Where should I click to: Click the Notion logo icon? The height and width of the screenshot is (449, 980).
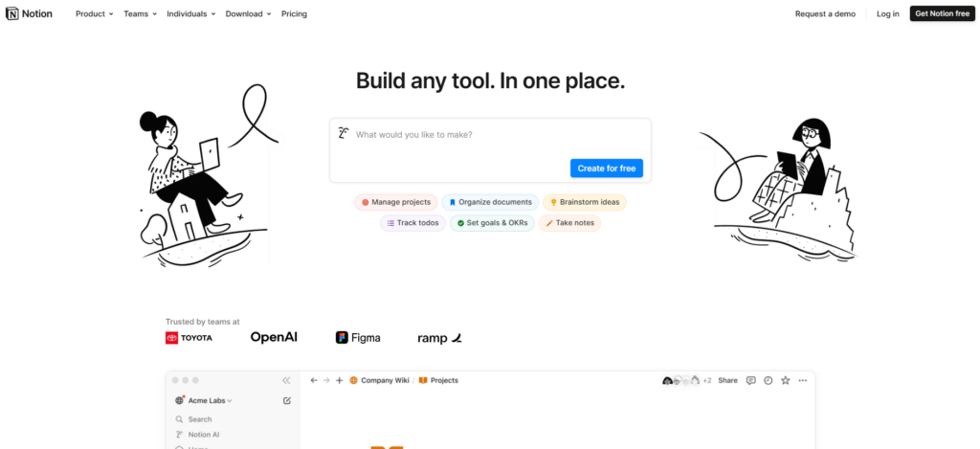(x=12, y=13)
